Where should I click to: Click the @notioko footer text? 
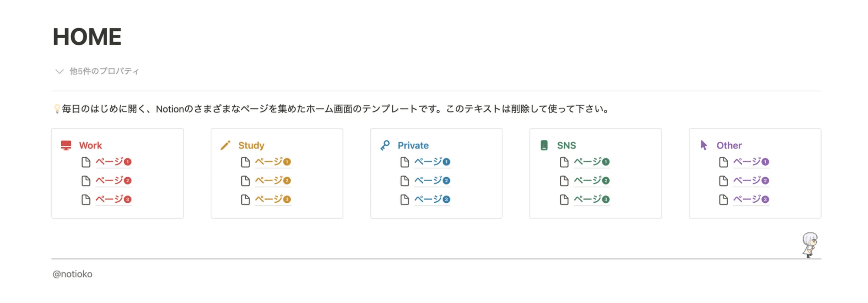(72, 274)
